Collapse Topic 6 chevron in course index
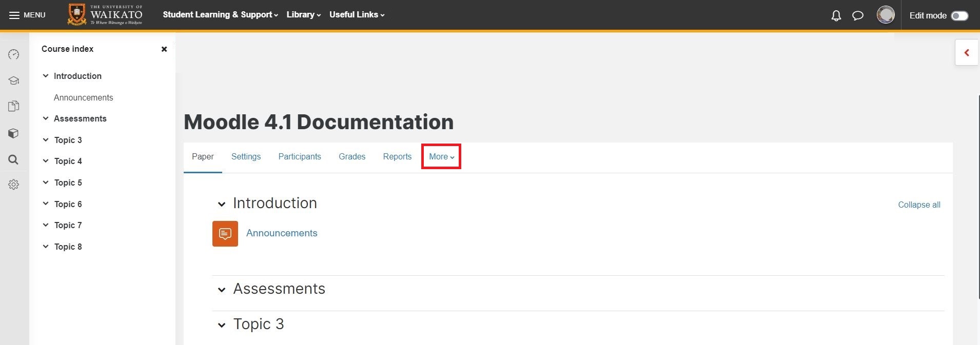Image resolution: width=980 pixels, height=345 pixels. click(x=46, y=204)
